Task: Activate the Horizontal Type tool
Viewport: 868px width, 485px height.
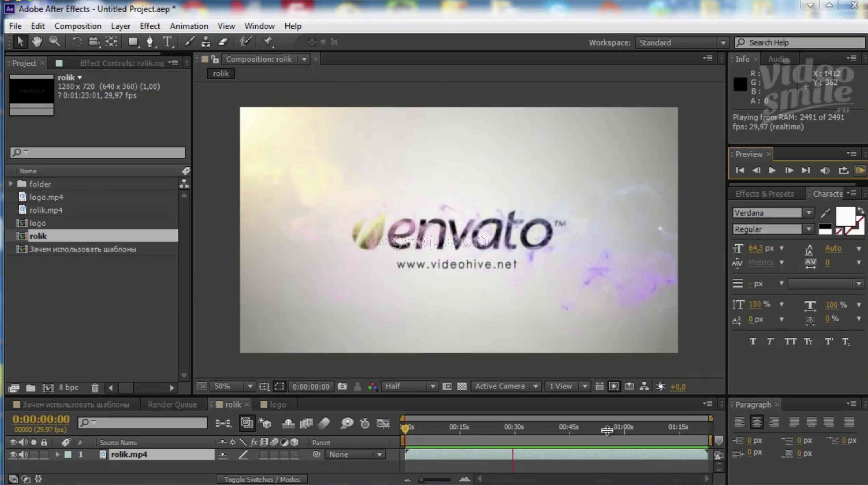Action: [x=167, y=42]
